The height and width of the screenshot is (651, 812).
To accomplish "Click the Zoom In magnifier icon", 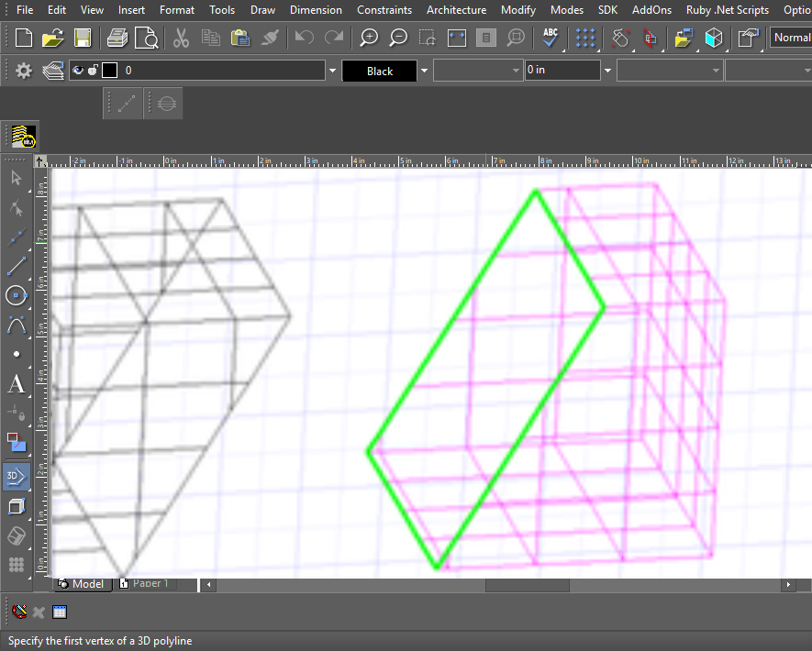I will 369,38.
